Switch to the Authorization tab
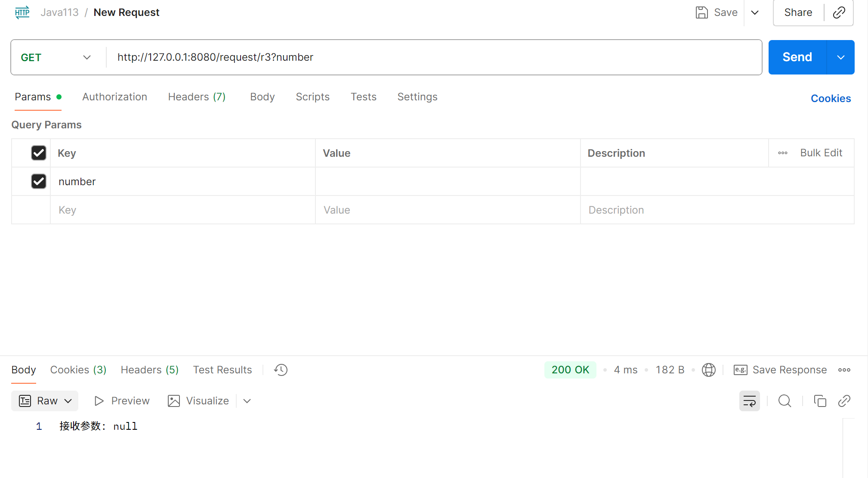This screenshot has width=868, height=478. point(114,97)
